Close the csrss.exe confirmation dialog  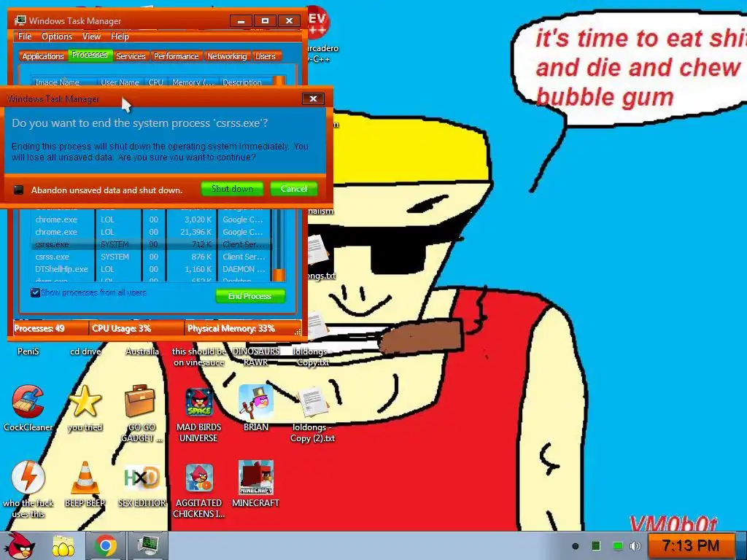(313, 98)
